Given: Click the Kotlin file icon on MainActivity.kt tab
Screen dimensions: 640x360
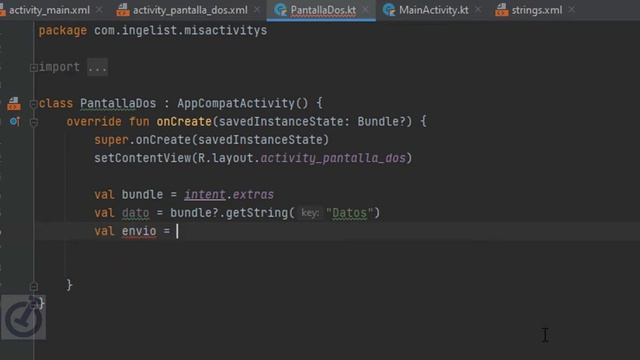Looking at the screenshot, I should coord(389,10).
